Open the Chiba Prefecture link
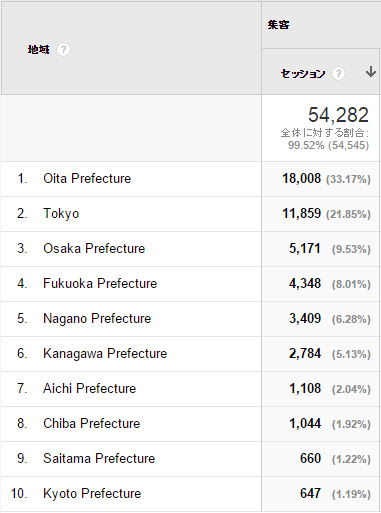Viewport: 381px width, 513px height. point(92,423)
